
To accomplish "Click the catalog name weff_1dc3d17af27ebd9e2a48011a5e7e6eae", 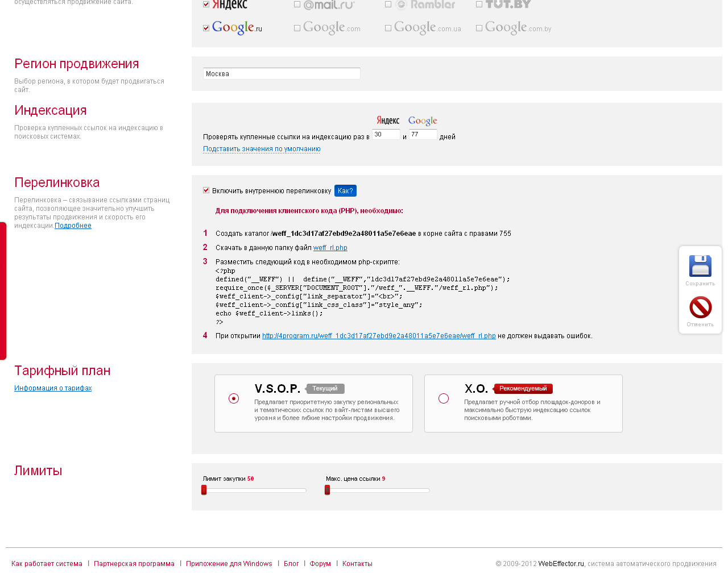I will (345, 234).
